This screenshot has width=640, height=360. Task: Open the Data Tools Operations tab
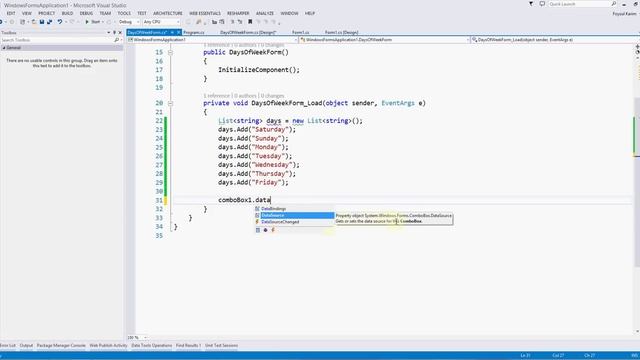[152, 346]
